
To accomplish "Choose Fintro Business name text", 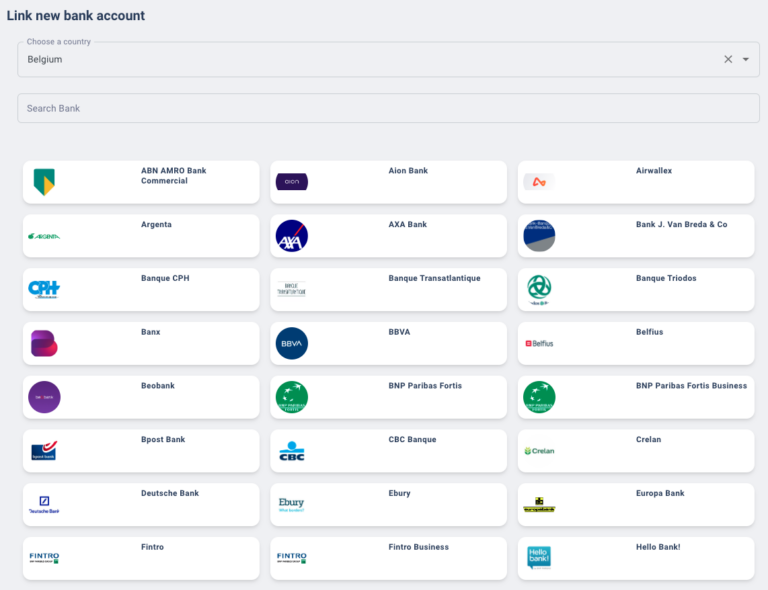I will (418, 547).
